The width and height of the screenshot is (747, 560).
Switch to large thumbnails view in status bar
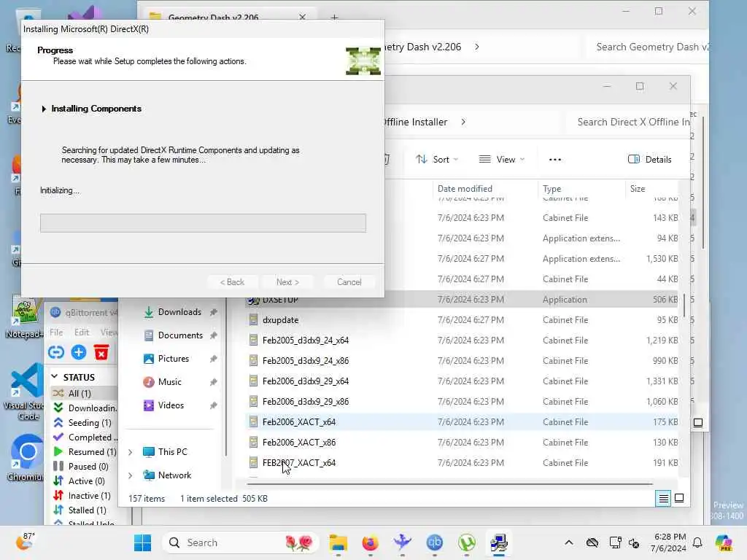(x=679, y=499)
